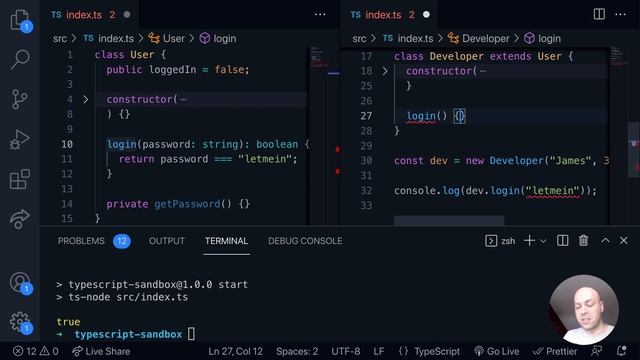
Task: Switch to the Debug Console tab
Action: click(305, 241)
